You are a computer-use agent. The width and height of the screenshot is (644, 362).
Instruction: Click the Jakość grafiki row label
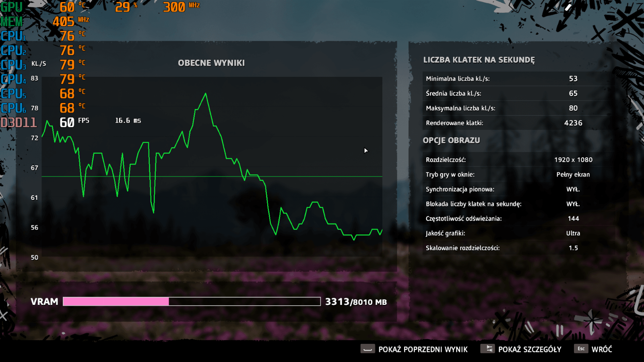(445, 233)
